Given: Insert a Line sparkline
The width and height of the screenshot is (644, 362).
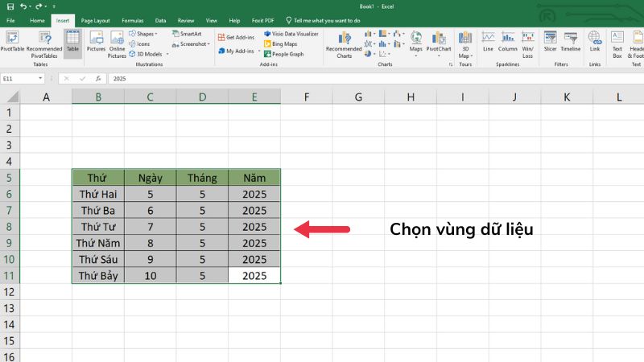Looking at the screenshot, I should [488, 41].
